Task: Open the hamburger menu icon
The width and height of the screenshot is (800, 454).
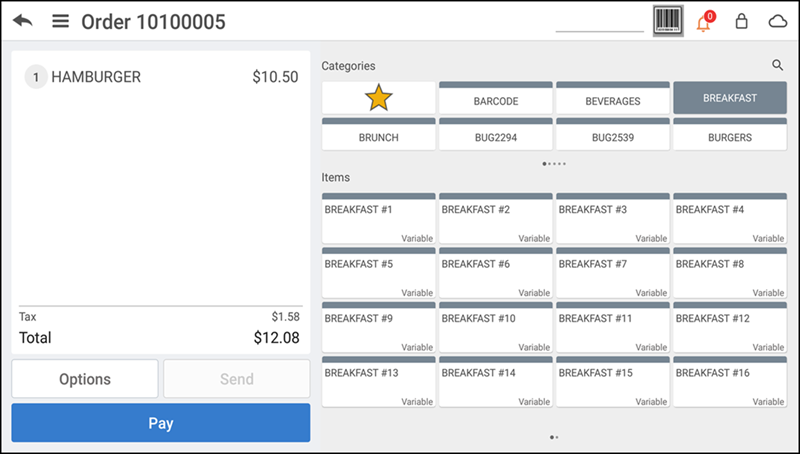Action: pos(60,21)
